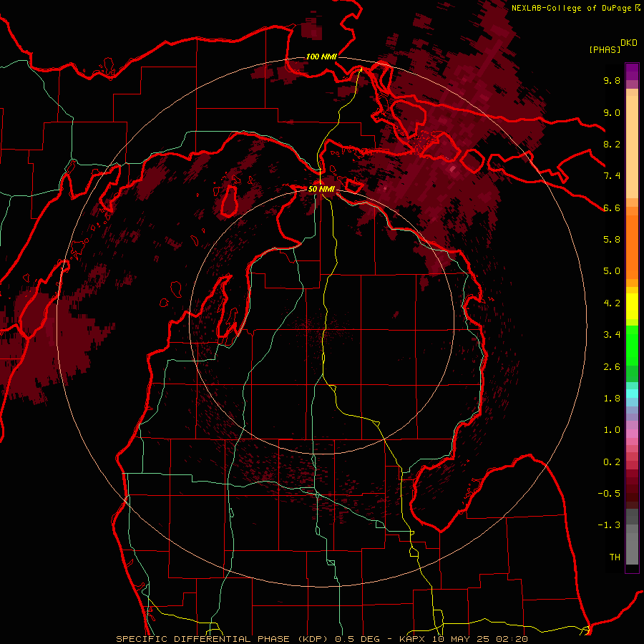The width and height of the screenshot is (644, 644).
Task: Click the 4.2 value on color scale
Action: 612,303
